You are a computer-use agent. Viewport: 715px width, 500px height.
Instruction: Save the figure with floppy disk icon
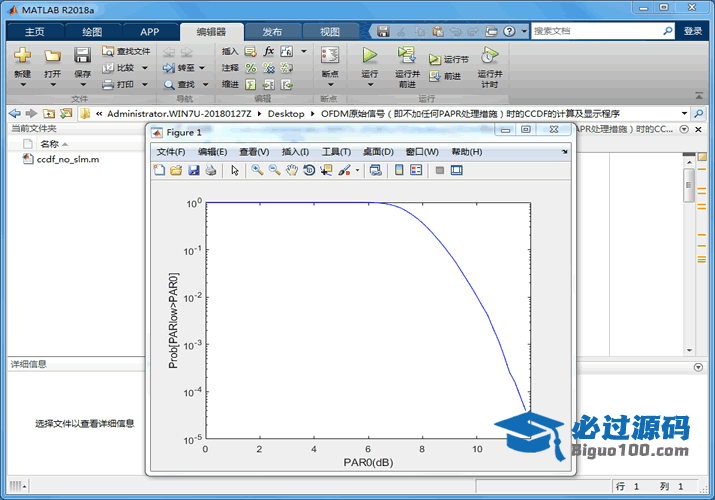[194, 170]
